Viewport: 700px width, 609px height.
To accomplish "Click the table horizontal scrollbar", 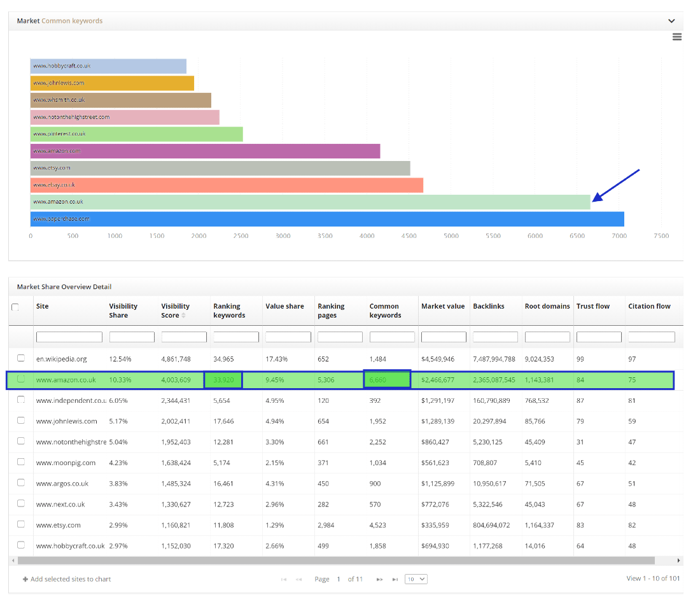I will coord(336,561).
